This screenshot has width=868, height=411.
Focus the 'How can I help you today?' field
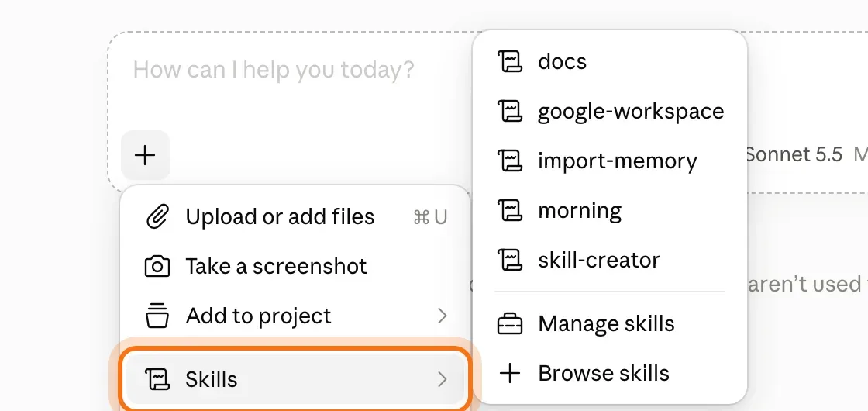click(274, 70)
